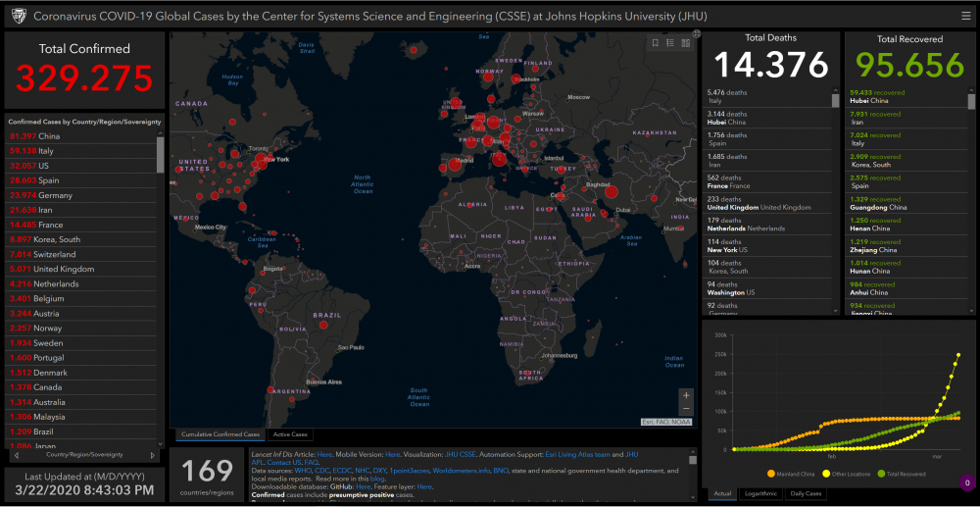Viewport: 980px width, 507px height.
Task: Zoom out on the map
Action: tap(685, 409)
